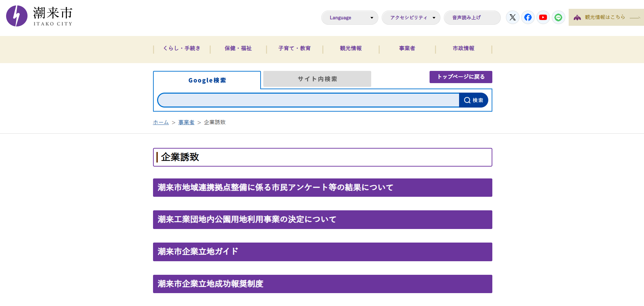Focus the search text field
The image size is (644, 306).
[308, 100]
